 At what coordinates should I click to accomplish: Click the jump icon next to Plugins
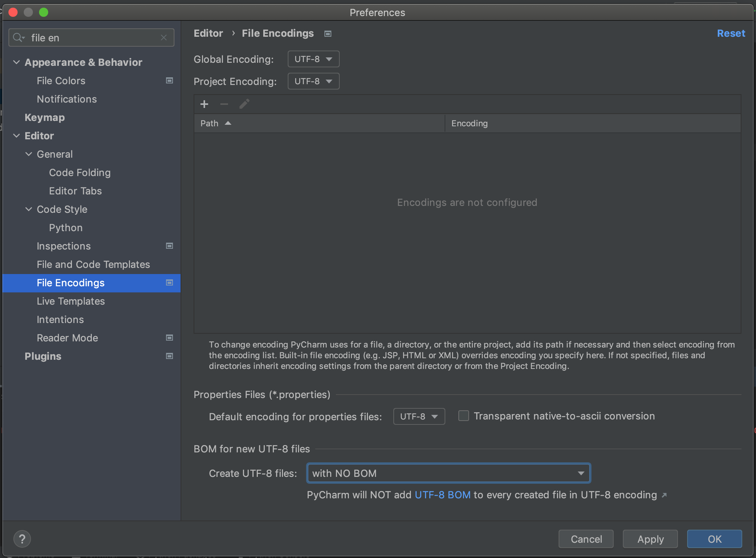pyautogui.click(x=169, y=356)
